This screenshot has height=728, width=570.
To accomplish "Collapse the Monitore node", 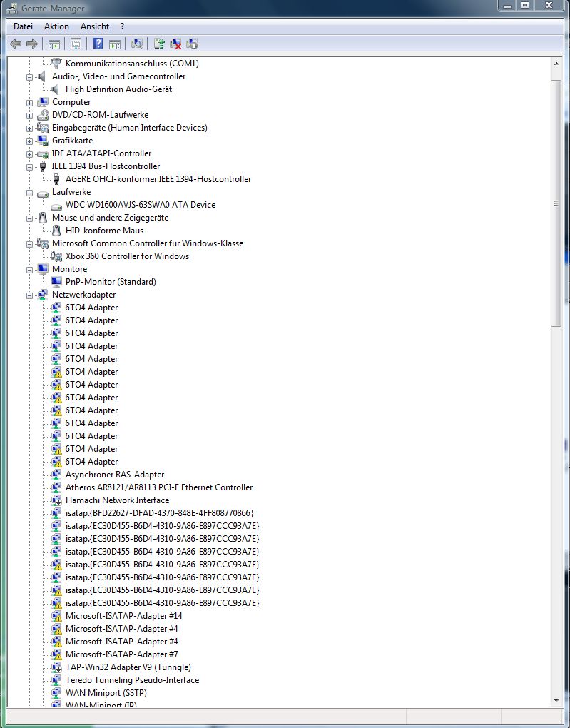I will [x=30, y=270].
